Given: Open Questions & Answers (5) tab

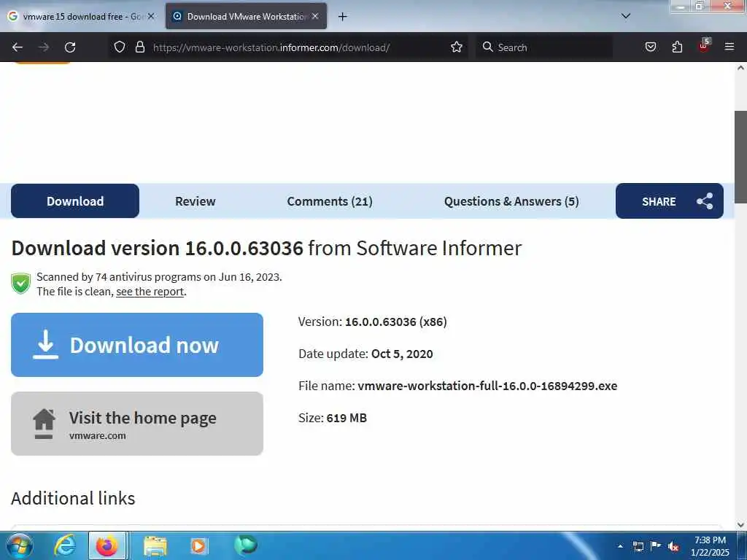Looking at the screenshot, I should click(511, 201).
